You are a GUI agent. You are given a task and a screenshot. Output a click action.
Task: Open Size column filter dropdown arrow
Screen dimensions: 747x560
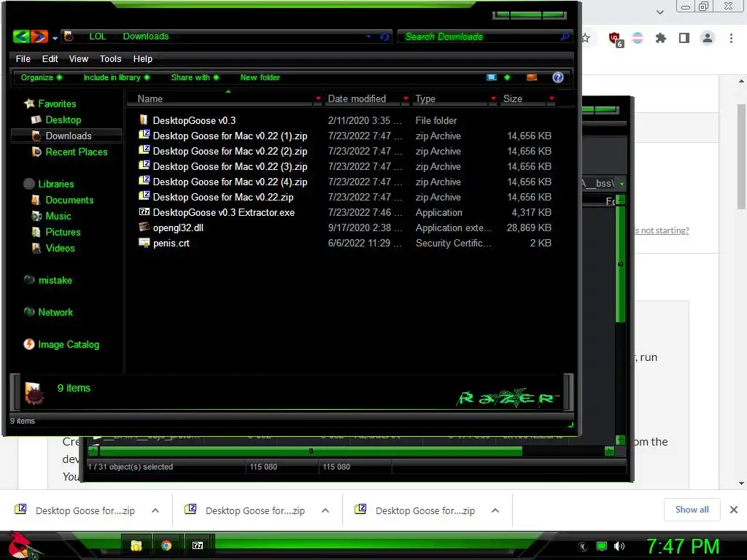pyautogui.click(x=551, y=98)
